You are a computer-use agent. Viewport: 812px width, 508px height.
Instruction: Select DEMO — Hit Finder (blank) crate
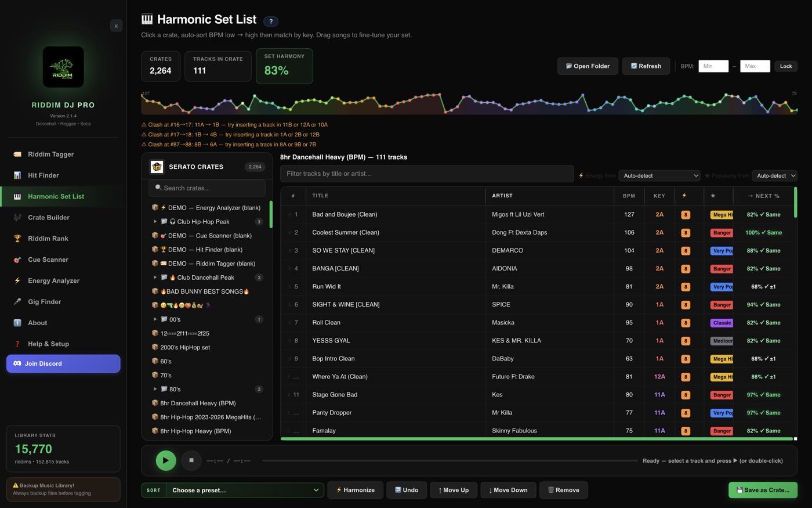pos(207,250)
